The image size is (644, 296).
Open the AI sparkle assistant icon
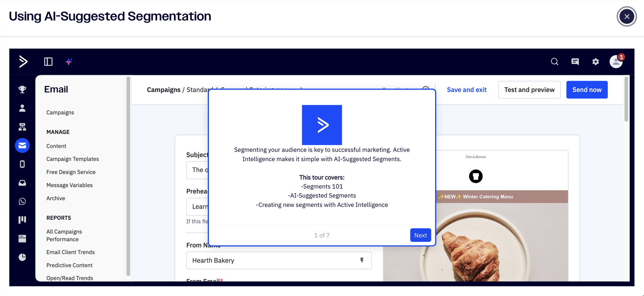tap(69, 62)
